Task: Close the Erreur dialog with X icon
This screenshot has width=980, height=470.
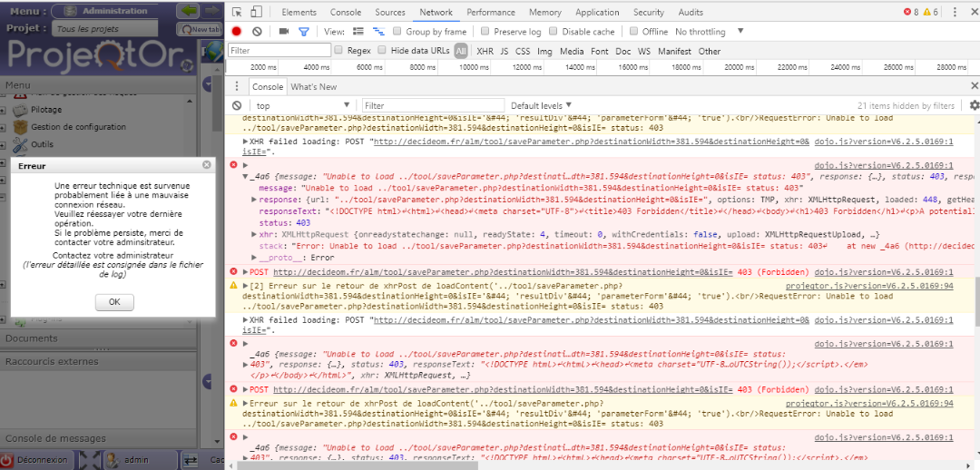Action: [206, 165]
